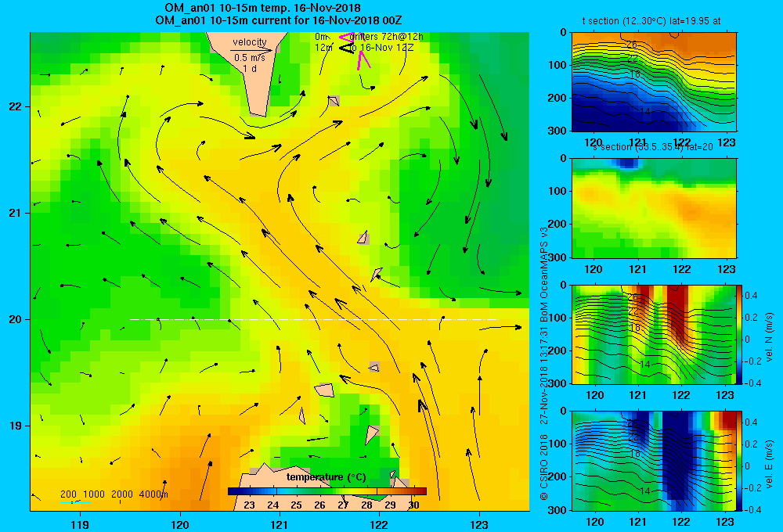This screenshot has width=783, height=532.
Task: Click longitude label 119 on main map
Action: 80,524
